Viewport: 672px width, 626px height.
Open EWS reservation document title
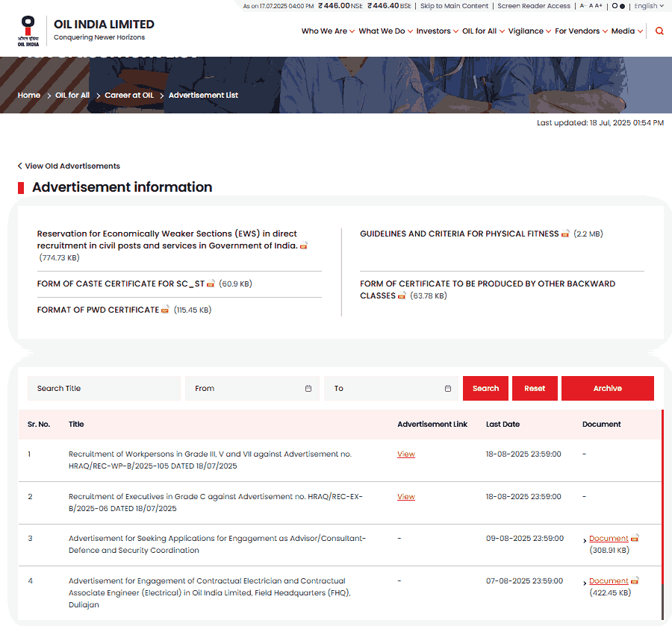coord(167,240)
